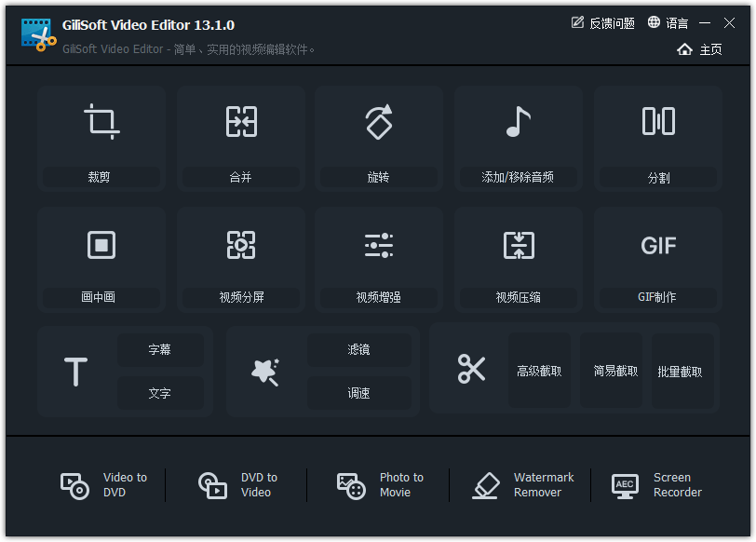756x542 pixels.
Task: Go to Home (主页) link
Action: click(700, 49)
